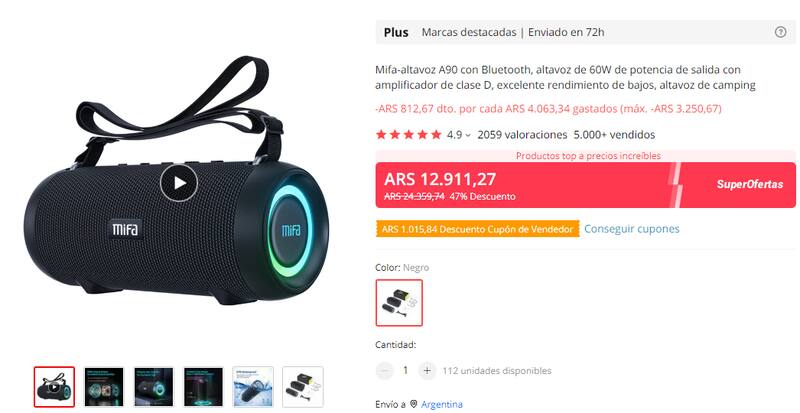Select the Negro color variant swatch
The width and height of the screenshot is (800, 413).
[399, 303]
